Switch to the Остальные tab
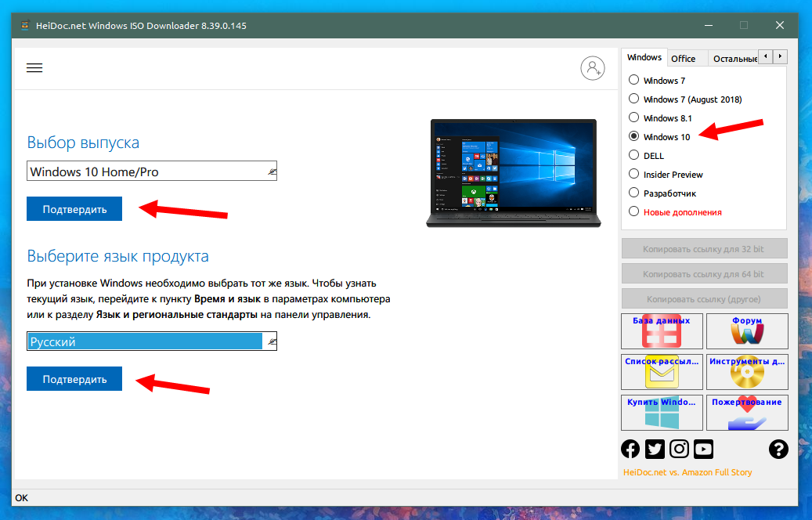The width and height of the screenshot is (812, 520). point(734,59)
